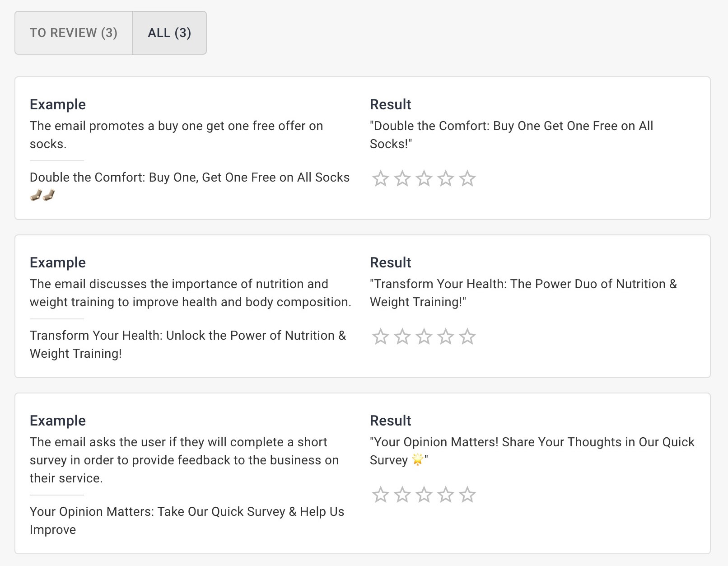
Task: Rate the nutrition result three stars
Action: 424,337
